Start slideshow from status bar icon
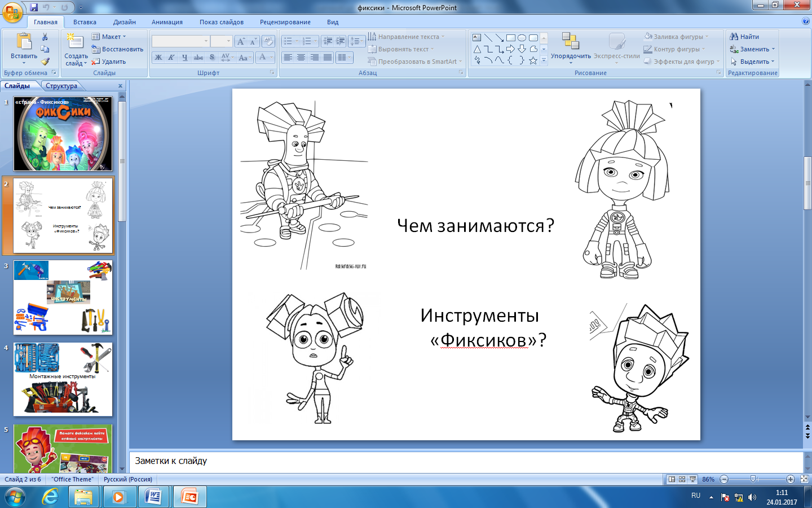The image size is (812, 508). (692, 479)
